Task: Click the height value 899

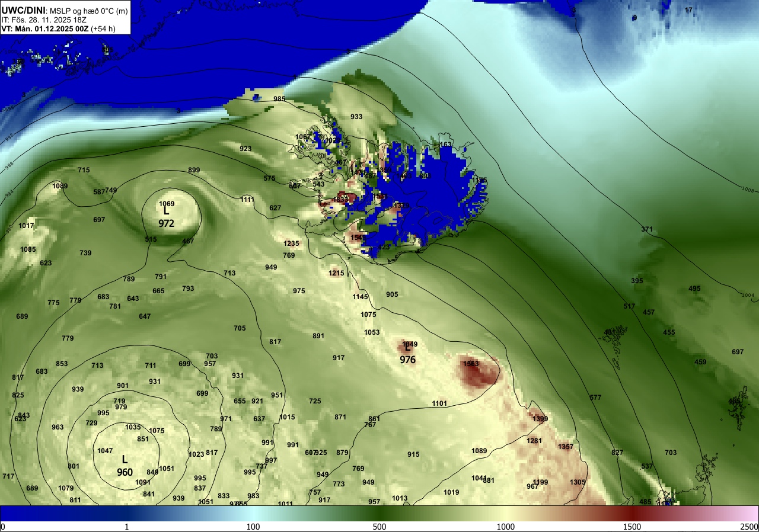Action: tap(194, 170)
